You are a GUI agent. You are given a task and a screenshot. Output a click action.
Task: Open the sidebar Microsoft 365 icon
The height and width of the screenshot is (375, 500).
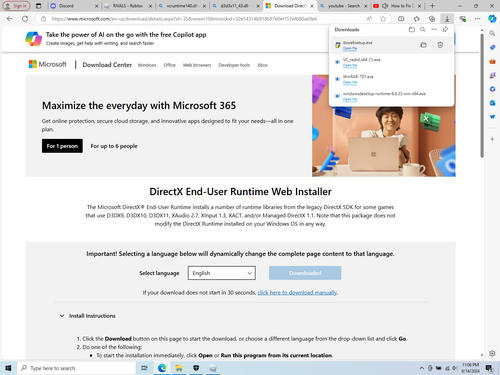click(492, 89)
